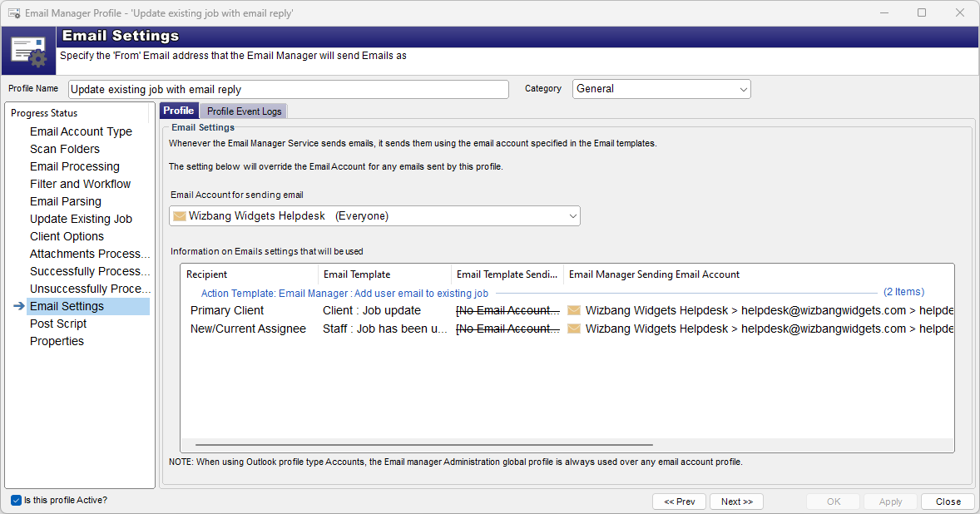Click the 'Client : Job update' template cell
Viewport: 980px width, 514px height.
pos(372,310)
